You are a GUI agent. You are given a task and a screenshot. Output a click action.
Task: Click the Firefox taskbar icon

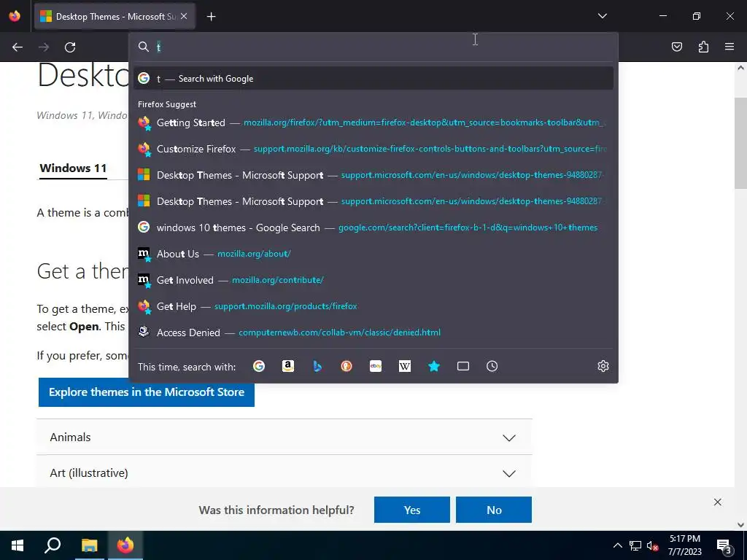coord(125,545)
